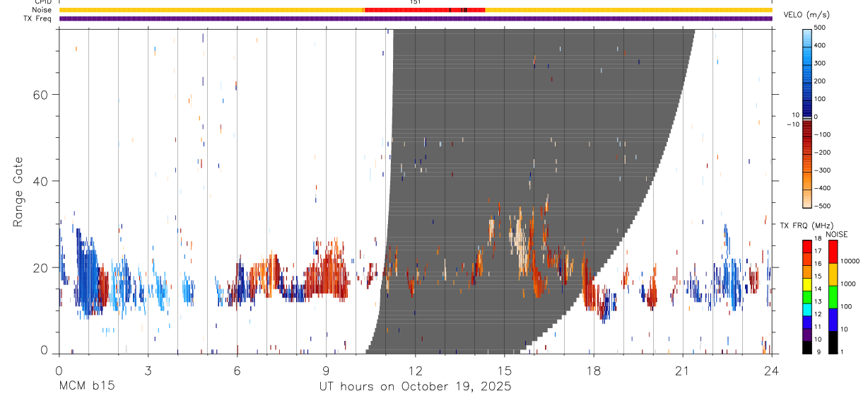Click the red swatch above 10000 in NOISE legend
Viewport: 868px width, 401px height.
point(833,251)
